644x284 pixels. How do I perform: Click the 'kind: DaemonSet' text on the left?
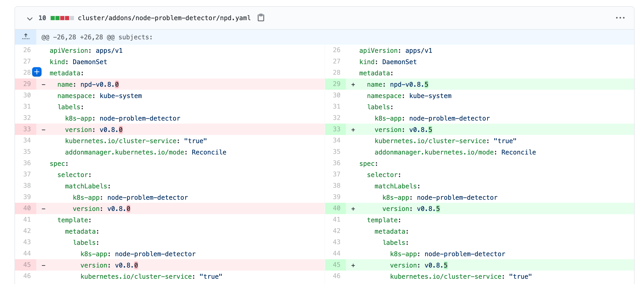(x=78, y=62)
